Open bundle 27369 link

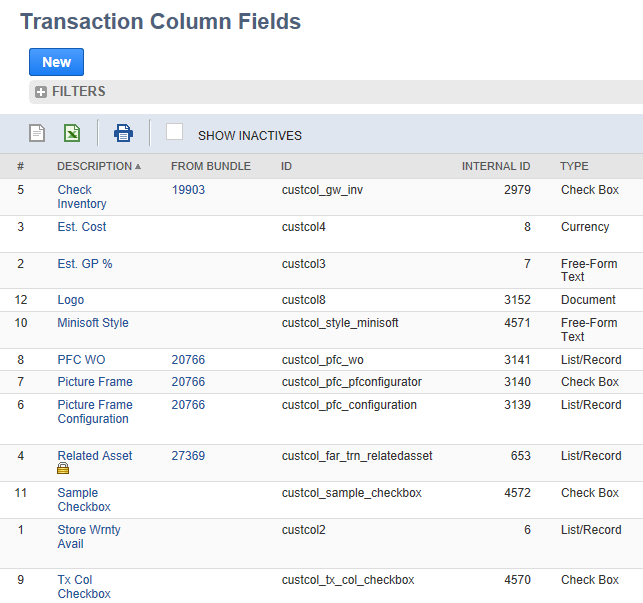(x=188, y=456)
